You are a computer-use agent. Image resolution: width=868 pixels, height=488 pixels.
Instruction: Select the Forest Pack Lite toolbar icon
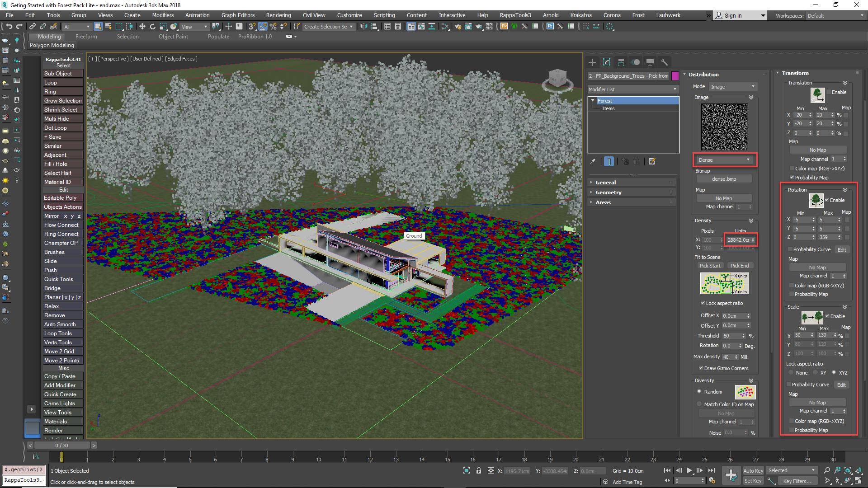(504, 26)
